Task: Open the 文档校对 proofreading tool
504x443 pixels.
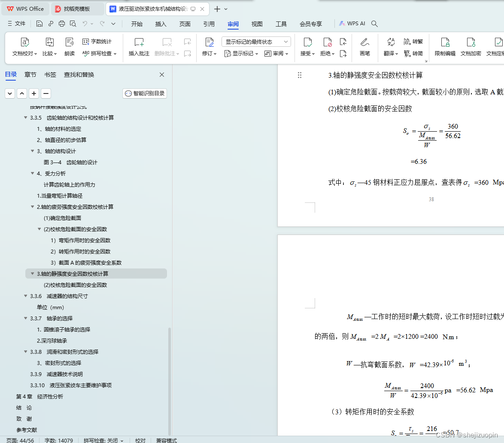Action: (25, 47)
